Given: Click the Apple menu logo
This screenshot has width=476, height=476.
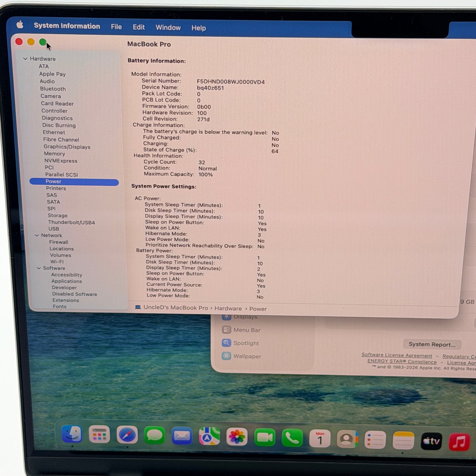Looking at the screenshot, I should coord(20,25).
